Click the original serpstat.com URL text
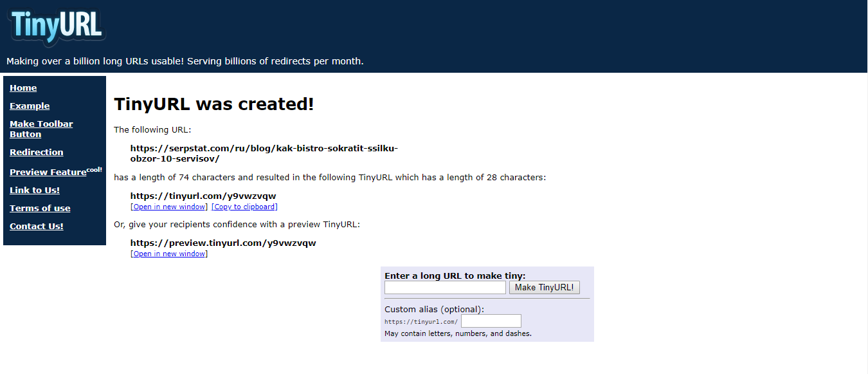Viewport: 868px width, 374px height. [264, 153]
